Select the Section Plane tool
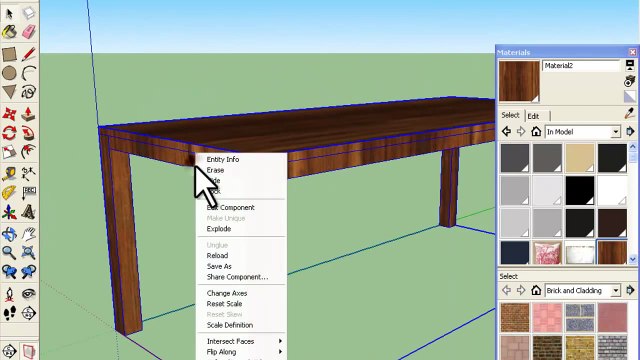Image resolution: width=640 pixels, height=360 pixels. click(29, 313)
